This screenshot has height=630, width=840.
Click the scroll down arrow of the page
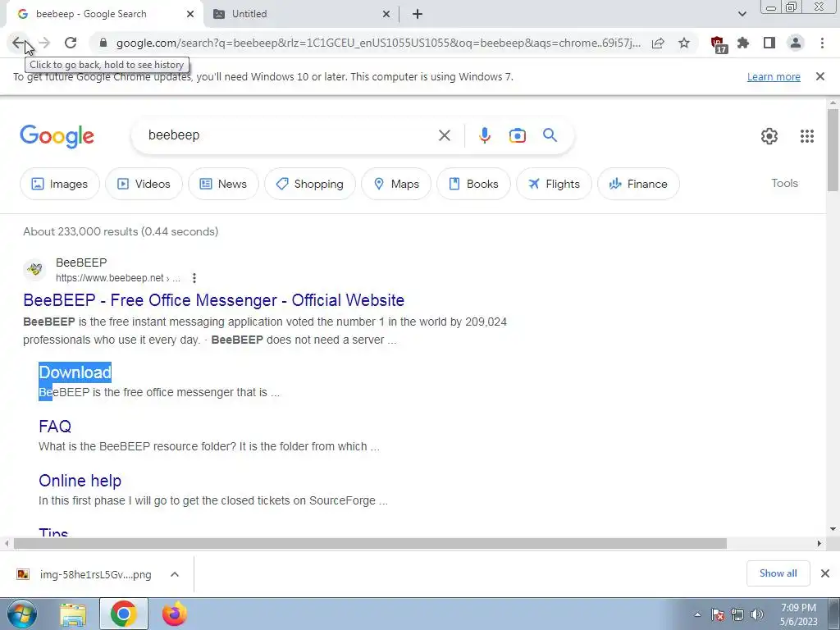click(833, 529)
